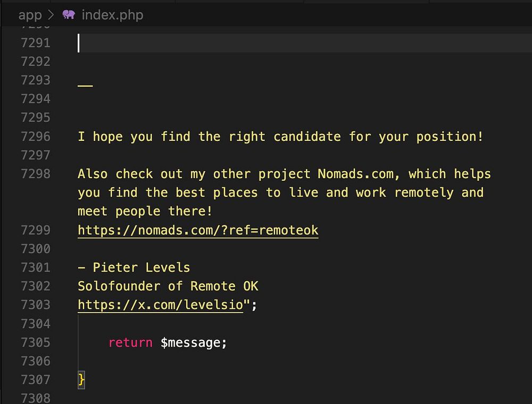Follow the x.com/levelsio link
532x404 pixels.
[x=160, y=305]
